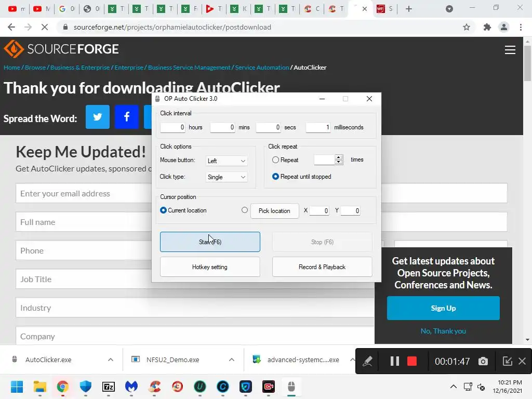Share on Facebook via f icon
Screen dimensions: 532x399
(x=127, y=117)
